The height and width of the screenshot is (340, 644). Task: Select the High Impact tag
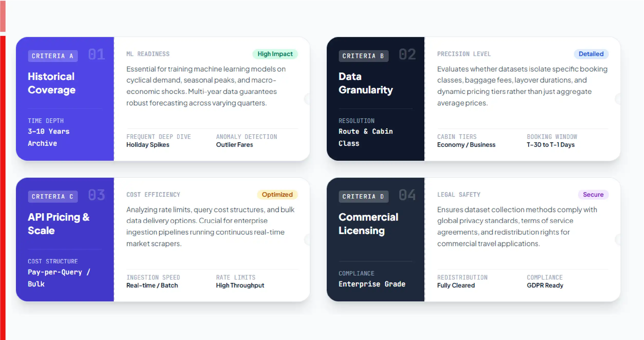point(275,54)
